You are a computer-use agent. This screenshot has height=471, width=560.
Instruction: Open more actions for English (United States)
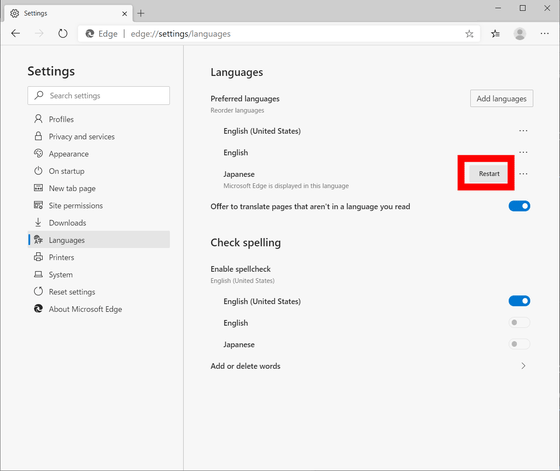(523, 131)
